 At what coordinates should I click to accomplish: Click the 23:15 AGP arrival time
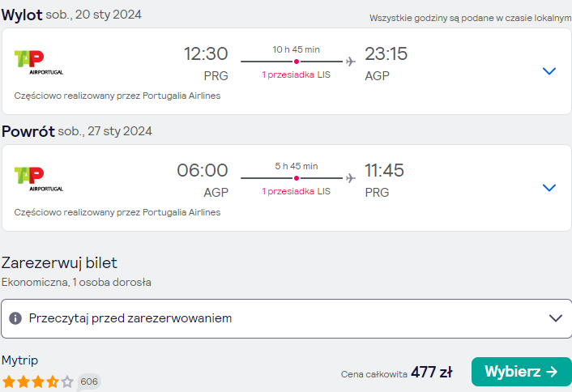coord(386,64)
